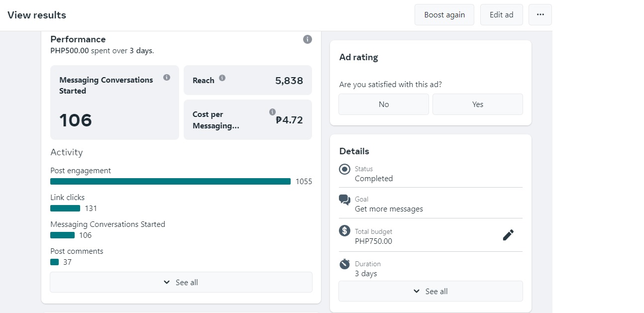The image size is (644, 313).
Task: Expand See all under Activity
Action: coord(181,282)
